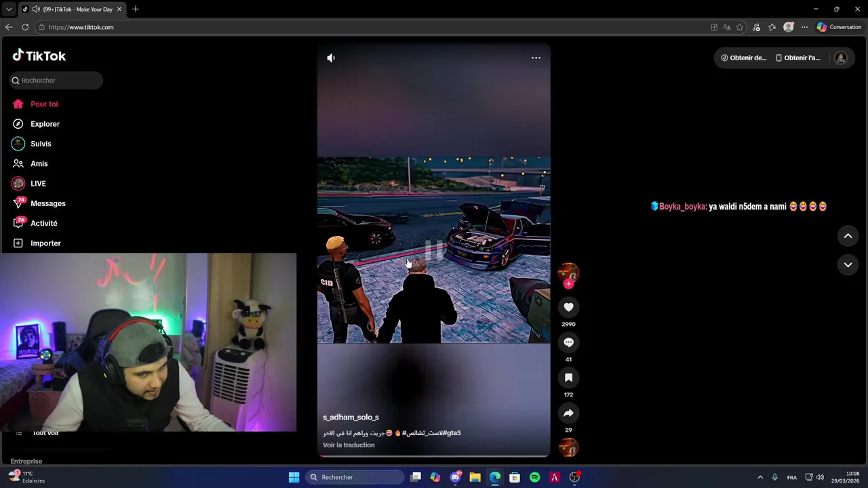Viewport: 868px width, 488px height.
Task: Open Messages in the sidebar
Action: [x=47, y=203]
